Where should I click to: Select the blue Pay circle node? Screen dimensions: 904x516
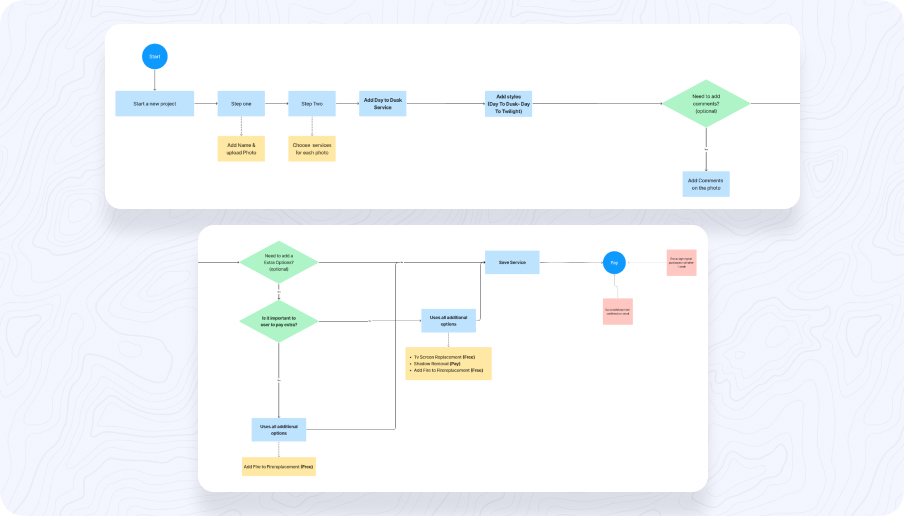pos(614,263)
